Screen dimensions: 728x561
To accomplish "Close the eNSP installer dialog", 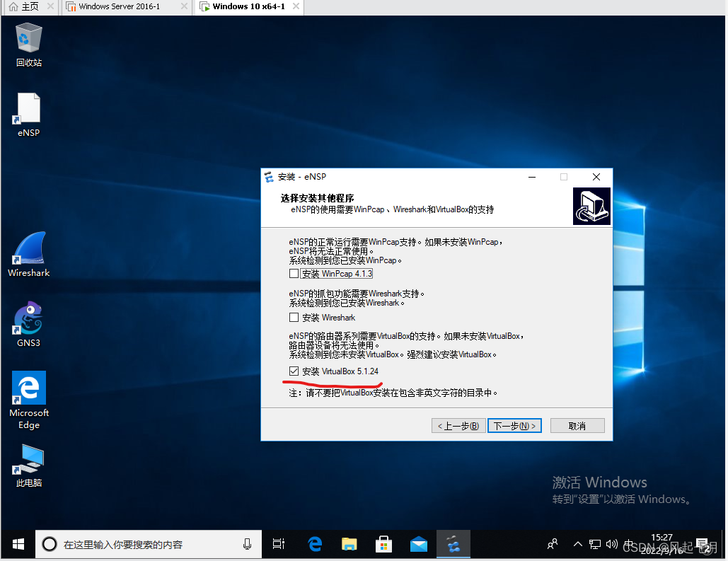I will click(x=596, y=177).
